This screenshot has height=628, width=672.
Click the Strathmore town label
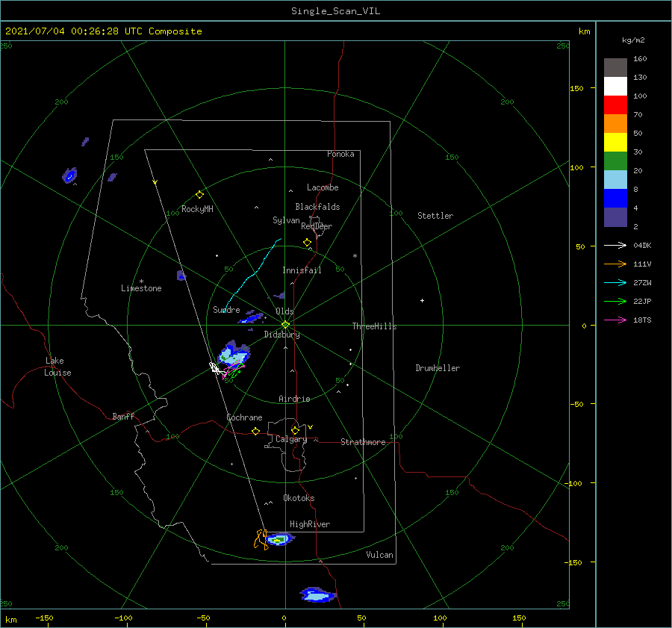tap(363, 442)
